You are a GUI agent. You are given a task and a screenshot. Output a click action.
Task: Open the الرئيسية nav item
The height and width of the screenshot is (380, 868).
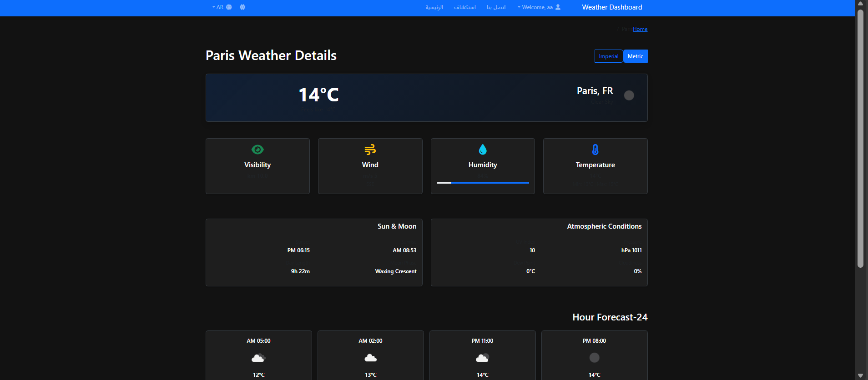pos(434,7)
